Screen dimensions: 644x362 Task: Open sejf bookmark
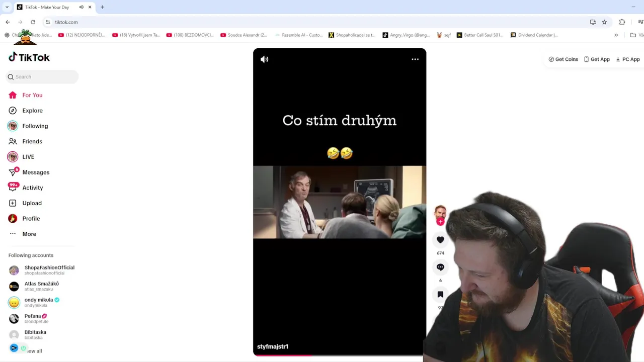(443, 35)
